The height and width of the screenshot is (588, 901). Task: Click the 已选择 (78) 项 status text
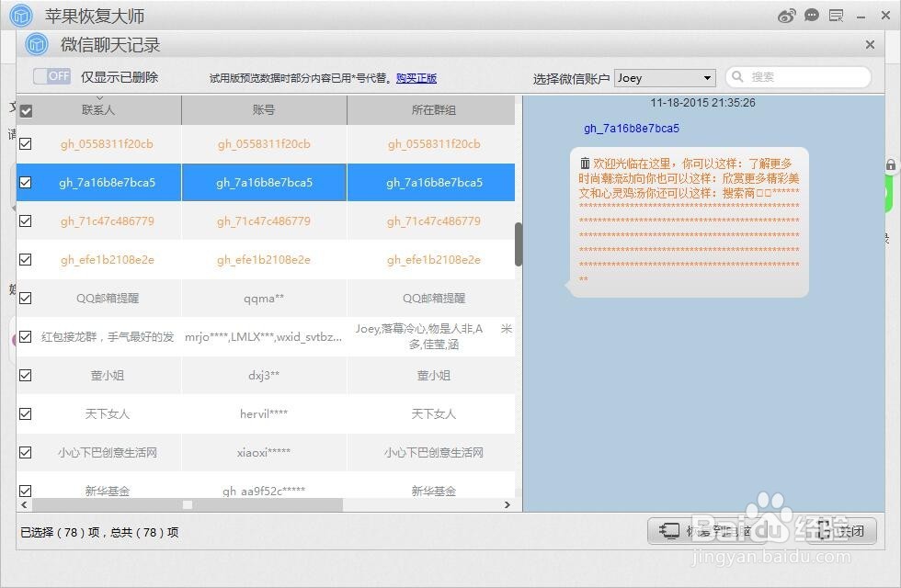[x=99, y=532]
